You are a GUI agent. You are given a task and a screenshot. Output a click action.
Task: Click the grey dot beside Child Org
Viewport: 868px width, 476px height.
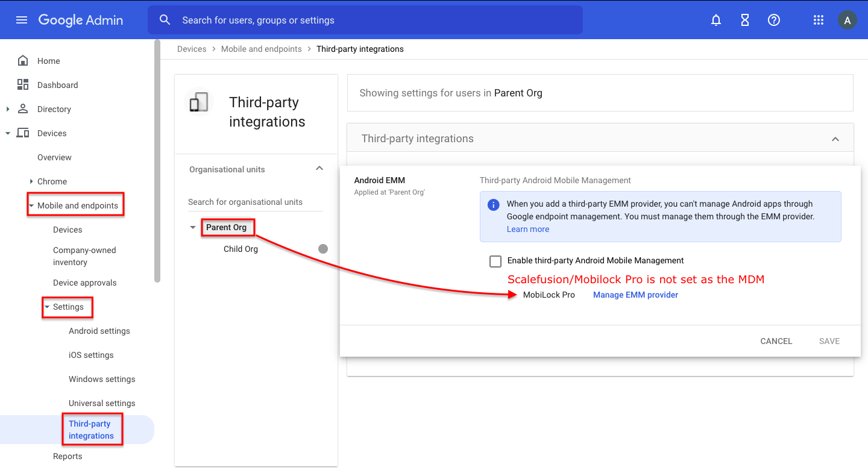(x=323, y=249)
